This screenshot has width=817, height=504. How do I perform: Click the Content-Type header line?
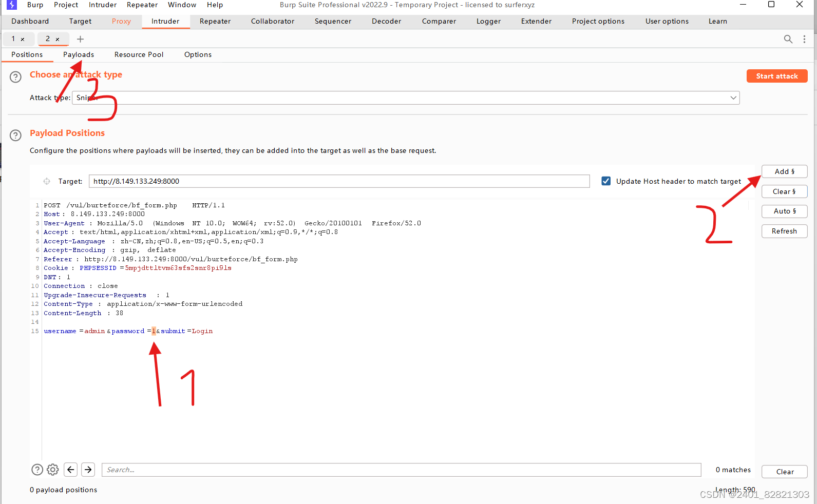tap(143, 304)
